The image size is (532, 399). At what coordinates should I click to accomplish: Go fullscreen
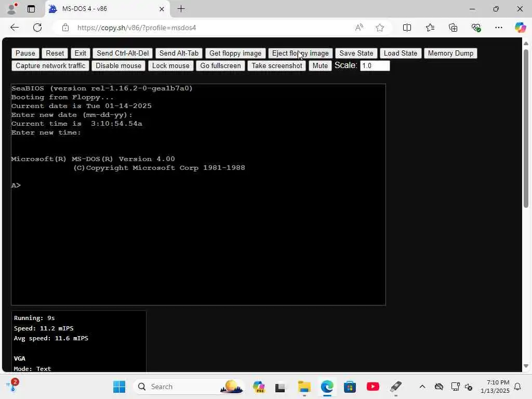click(220, 66)
